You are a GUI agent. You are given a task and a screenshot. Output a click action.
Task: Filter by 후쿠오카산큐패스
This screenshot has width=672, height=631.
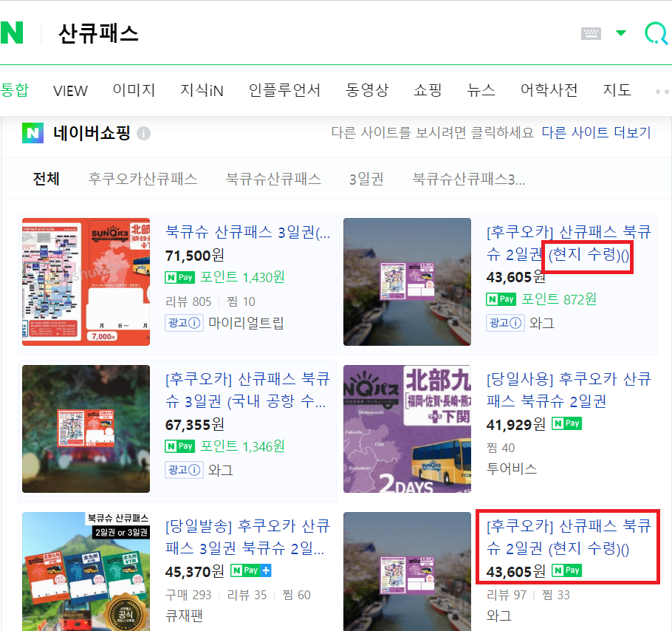[143, 179]
